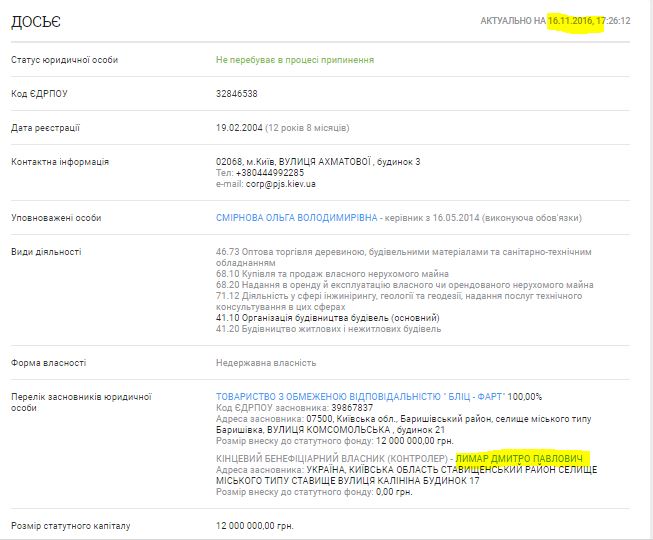Click the status text Не перебуває в процесі припинення
Image resolution: width=653 pixels, height=540 pixels.
pyautogui.click(x=295, y=60)
